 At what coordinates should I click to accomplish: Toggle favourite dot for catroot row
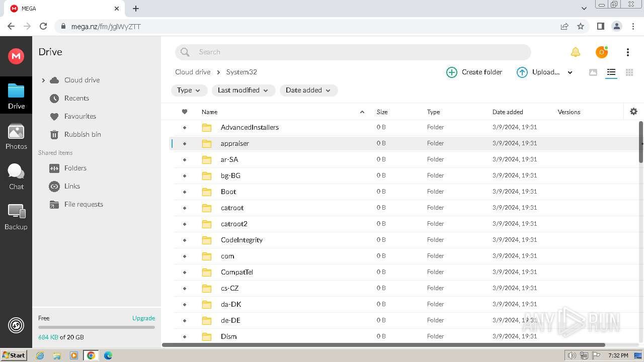pyautogui.click(x=185, y=208)
